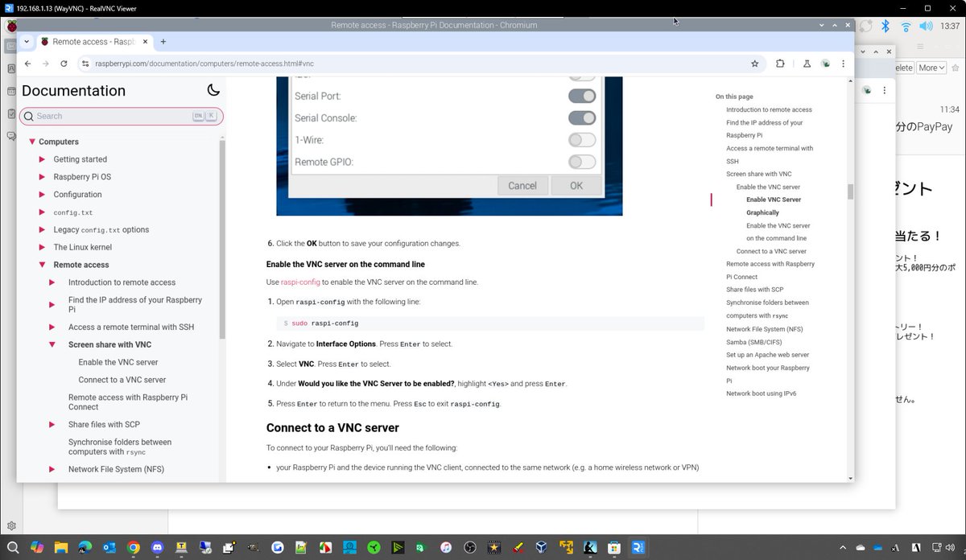Open the Pi volume speaker icon

(x=926, y=26)
